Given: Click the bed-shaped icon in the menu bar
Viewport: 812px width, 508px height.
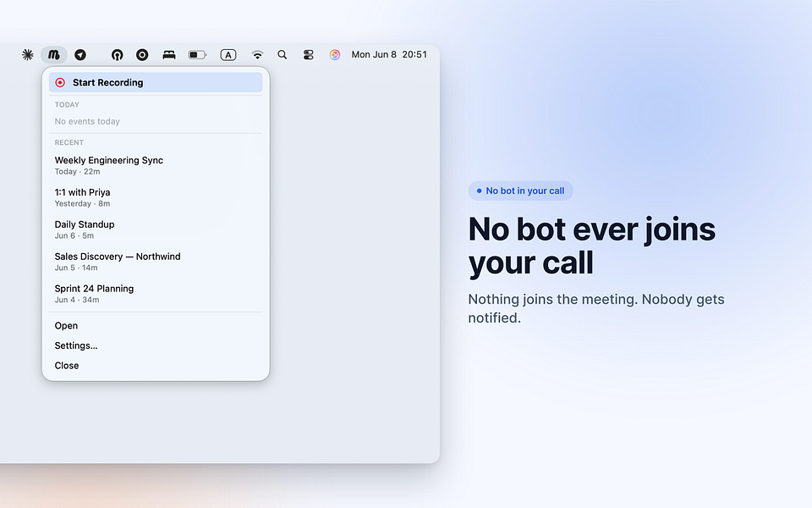Looking at the screenshot, I should [x=169, y=54].
